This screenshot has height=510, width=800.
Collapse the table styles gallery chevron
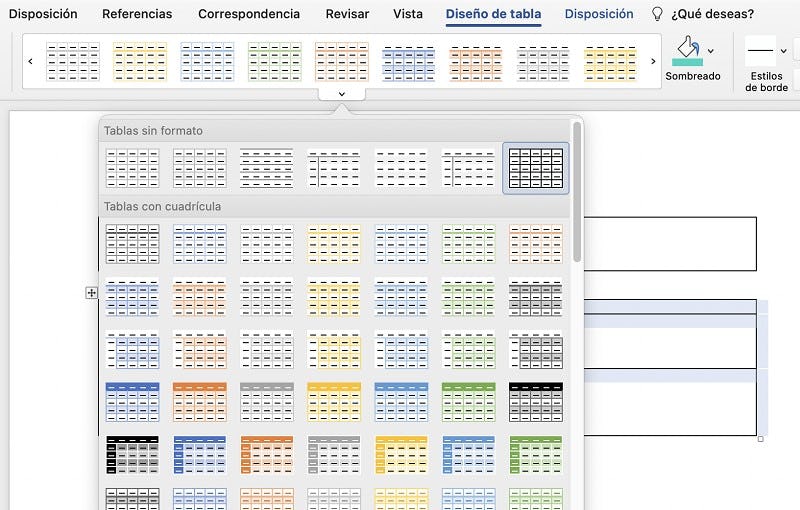(342, 94)
